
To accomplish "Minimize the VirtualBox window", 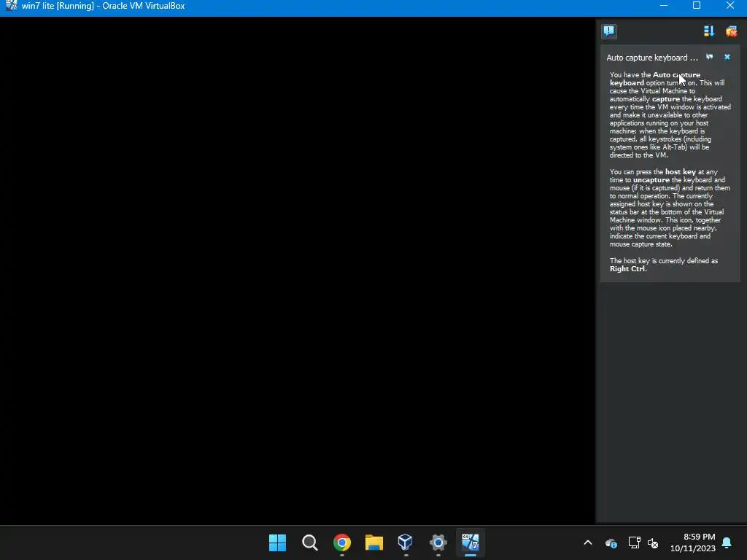I will (664, 5).
